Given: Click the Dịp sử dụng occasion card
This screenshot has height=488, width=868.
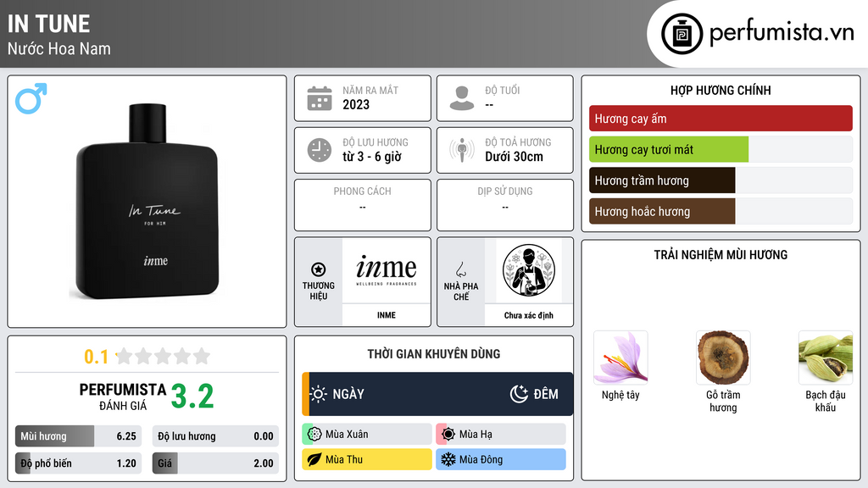Looking at the screenshot, I should 505,205.
